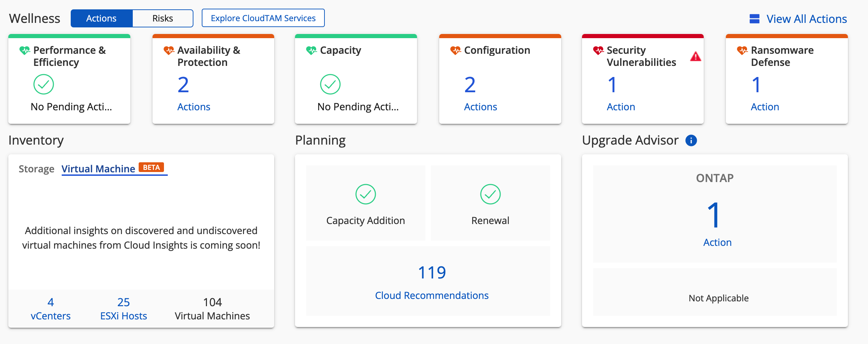The height and width of the screenshot is (344, 868).
Task: Click the View All Actions list icon
Action: coord(754,19)
